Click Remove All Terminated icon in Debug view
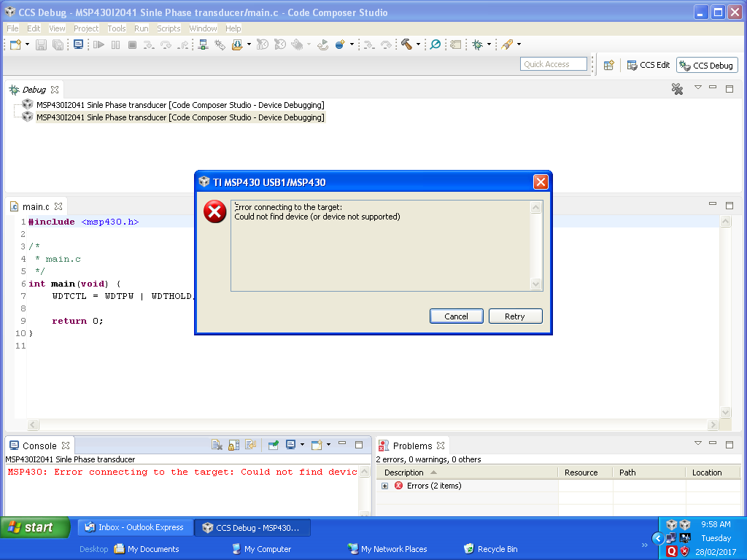This screenshot has width=747, height=560. [677, 89]
